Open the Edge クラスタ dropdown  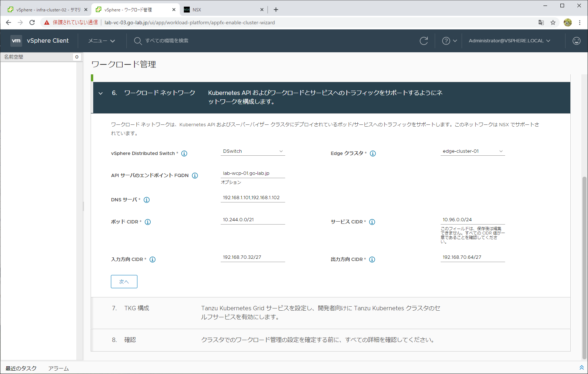pos(473,151)
